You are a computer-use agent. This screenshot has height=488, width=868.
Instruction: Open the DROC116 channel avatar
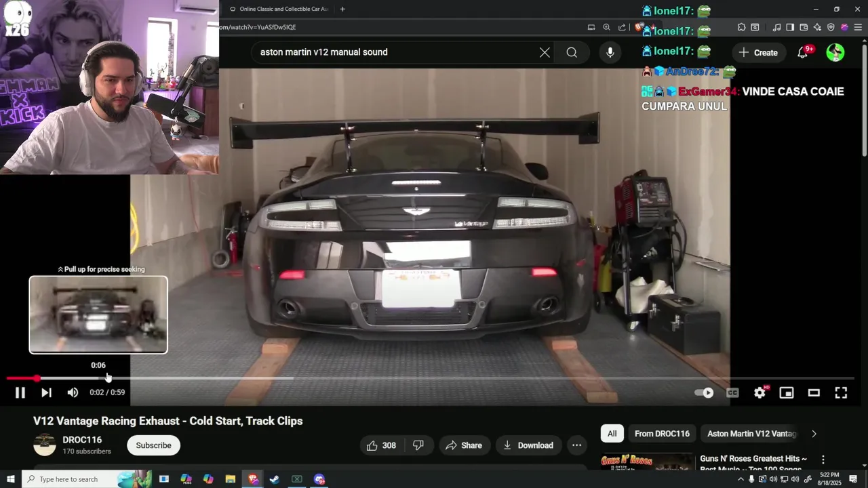pyautogui.click(x=45, y=445)
